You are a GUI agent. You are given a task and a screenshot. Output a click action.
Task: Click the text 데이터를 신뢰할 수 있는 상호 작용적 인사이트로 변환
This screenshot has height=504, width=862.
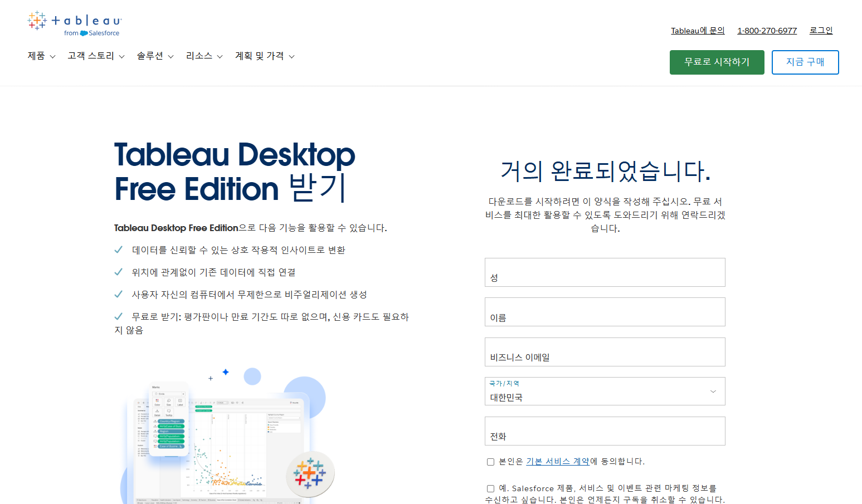(x=238, y=250)
